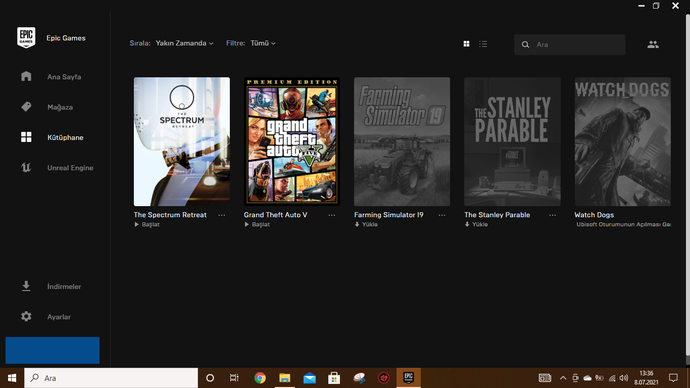Open Task View on taskbar

tap(234, 378)
